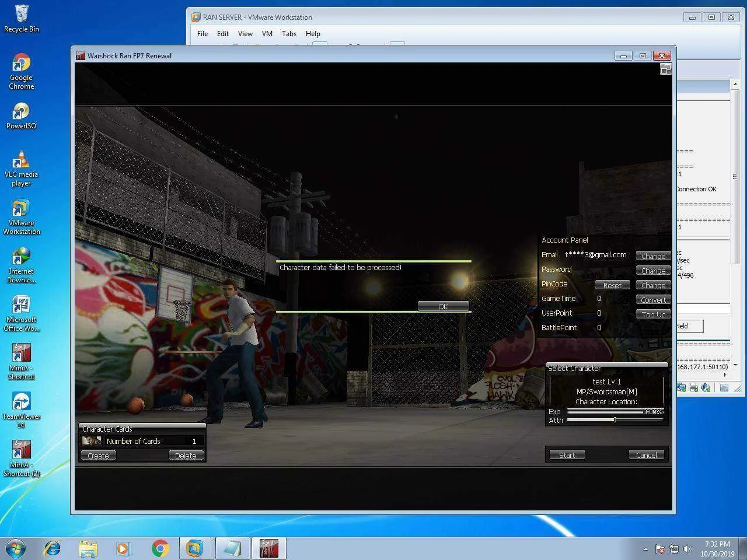Click the VMware window vertical scrollbar up arrow

(x=735, y=85)
